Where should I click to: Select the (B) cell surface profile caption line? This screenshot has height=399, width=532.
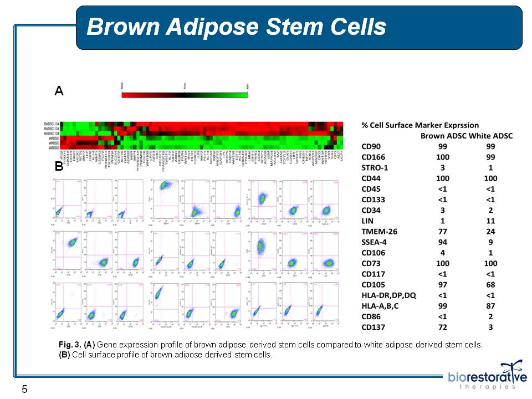tap(165, 355)
